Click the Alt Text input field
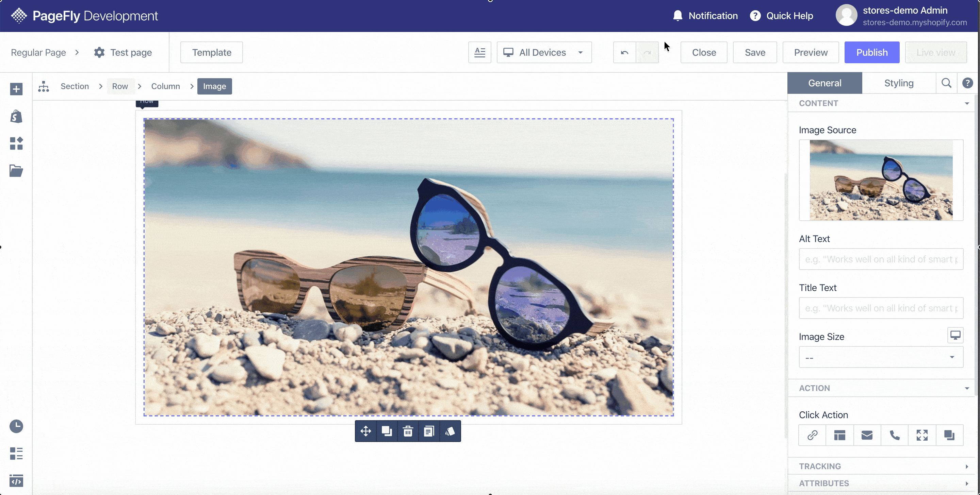Screen dimensions: 980x495 (881, 259)
